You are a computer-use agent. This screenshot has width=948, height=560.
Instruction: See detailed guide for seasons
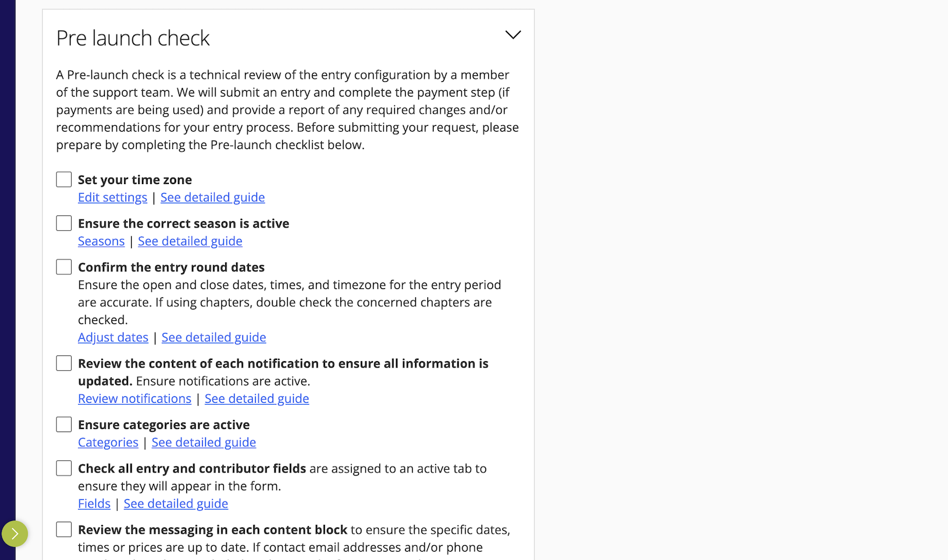190,241
